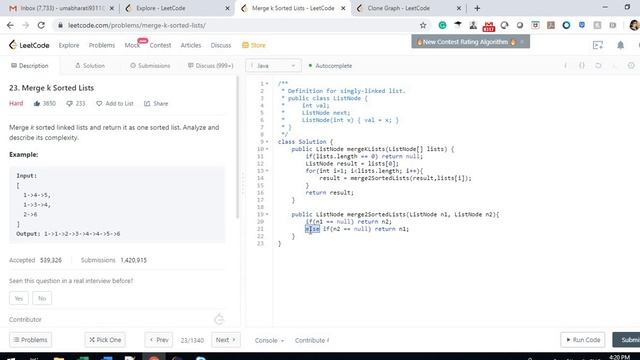
Task: Click the graduation cap extension icon
Action: [458, 25]
